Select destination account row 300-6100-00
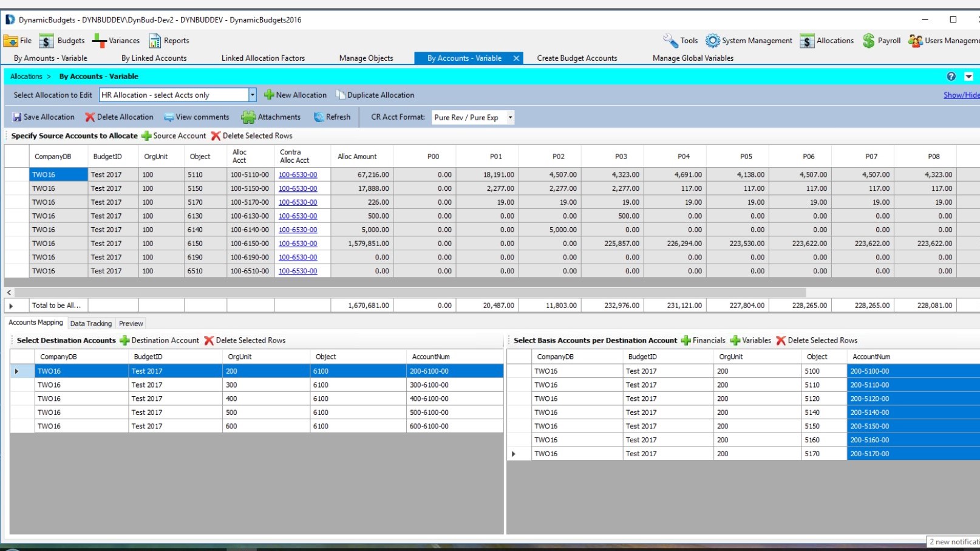 pyautogui.click(x=429, y=385)
